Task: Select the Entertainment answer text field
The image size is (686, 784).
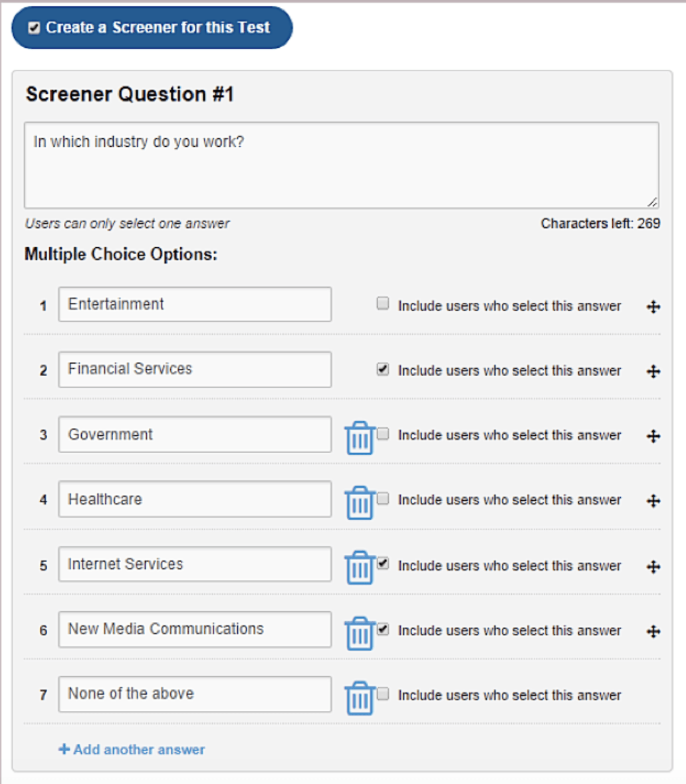Action: pos(195,304)
